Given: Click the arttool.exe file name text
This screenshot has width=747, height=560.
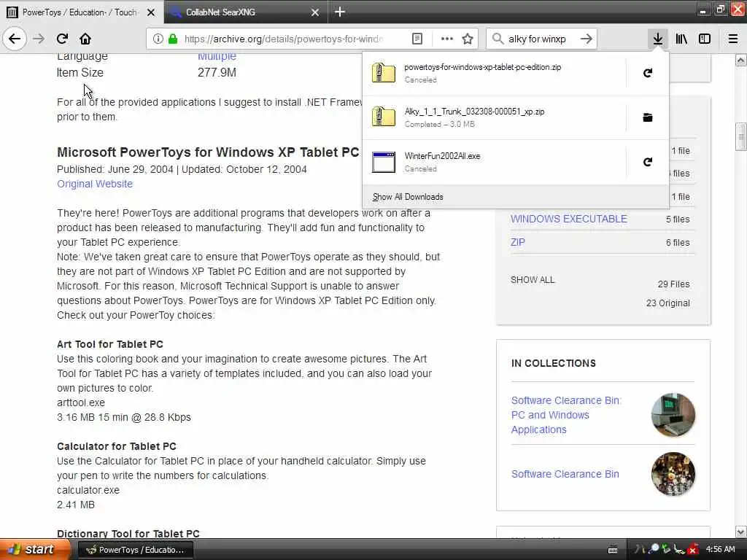Looking at the screenshot, I should pyautogui.click(x=80, y=402).
